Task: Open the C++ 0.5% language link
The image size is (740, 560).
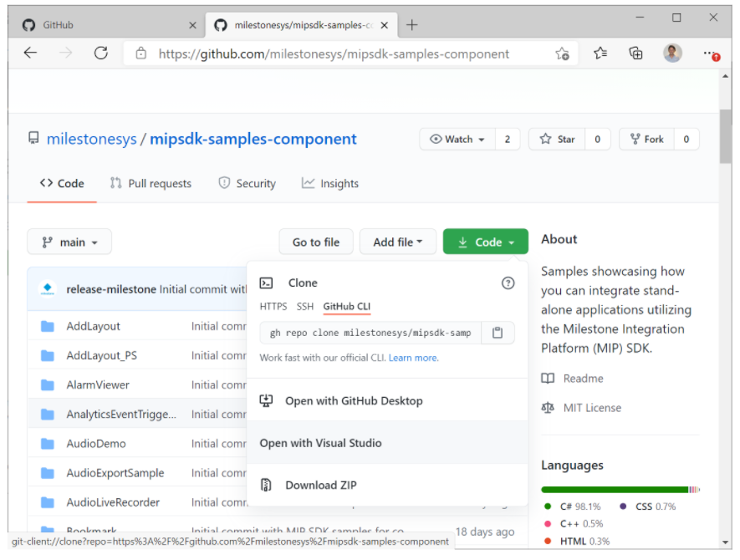Action: [574, 524]
